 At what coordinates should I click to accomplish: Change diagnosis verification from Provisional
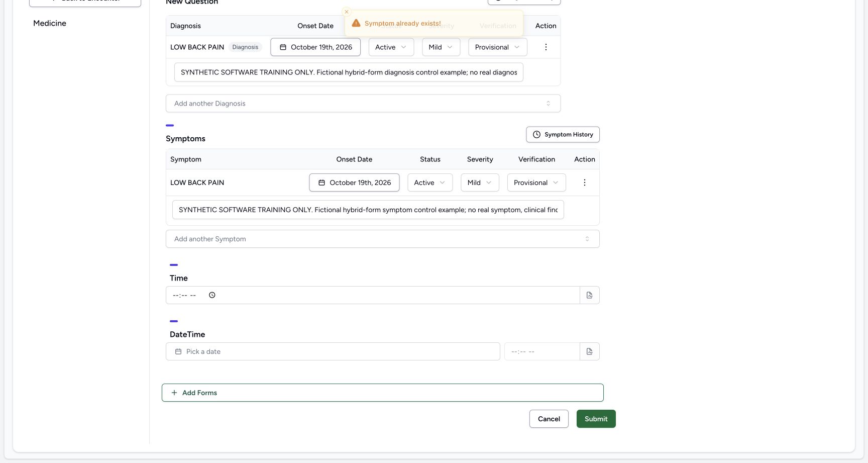[498, 47]
